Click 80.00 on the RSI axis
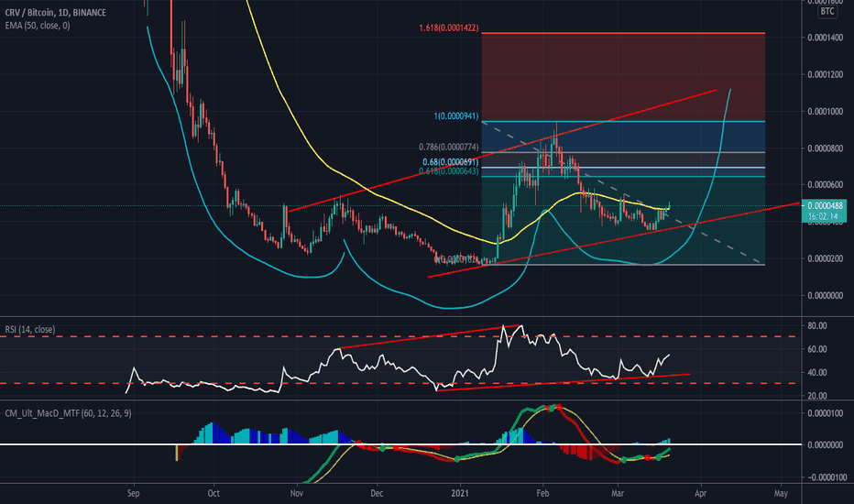 [818, 326]
